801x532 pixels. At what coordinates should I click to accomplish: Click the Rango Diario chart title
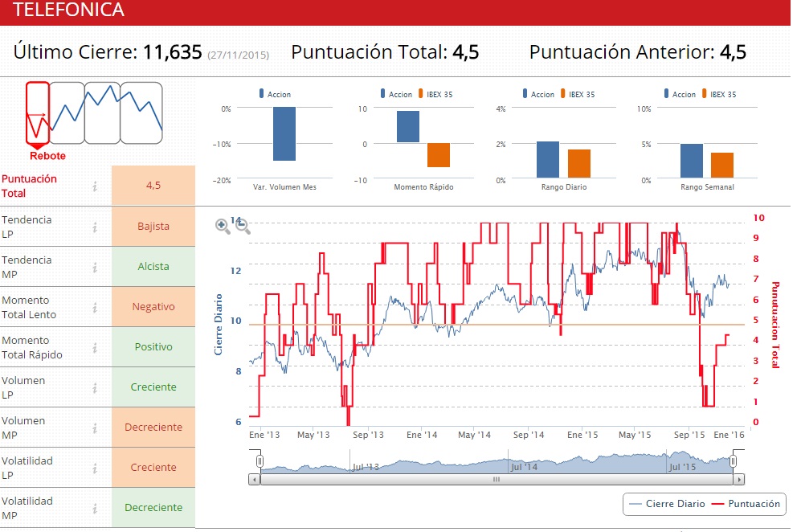pos(564,187)
